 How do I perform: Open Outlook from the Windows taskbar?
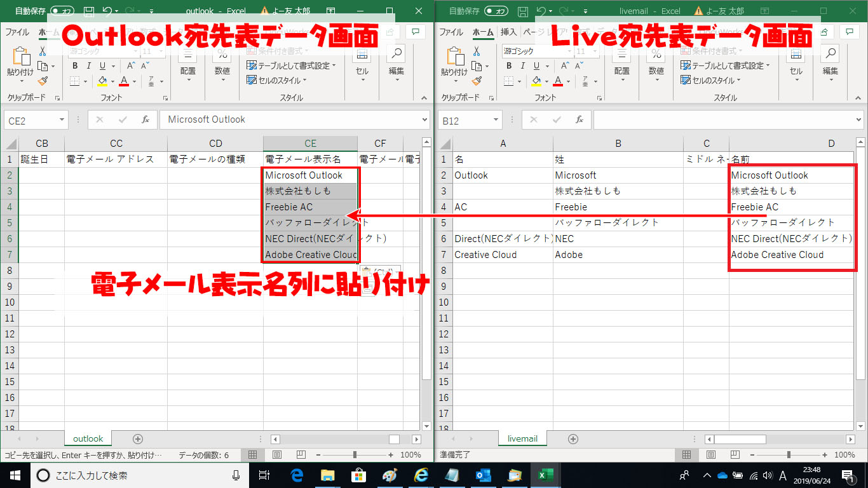[x=483, y=475]
